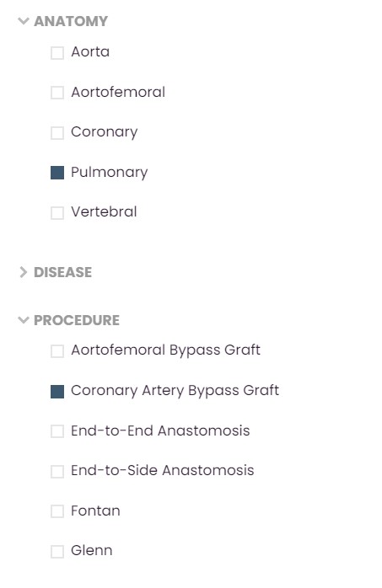The width and height of the screenshot is (382, 588).
Task: Collapse the ANATOMY section chevron
Action: pyautogui.click(x=24, y=21)
